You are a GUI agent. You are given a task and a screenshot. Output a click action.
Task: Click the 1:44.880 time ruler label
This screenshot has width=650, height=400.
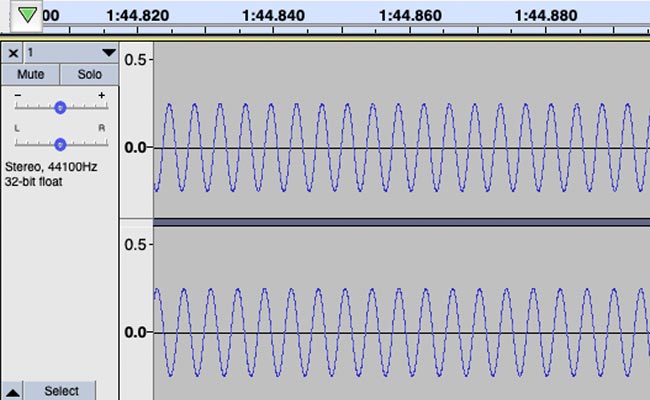pyautogui.click(x=546, y=16)
